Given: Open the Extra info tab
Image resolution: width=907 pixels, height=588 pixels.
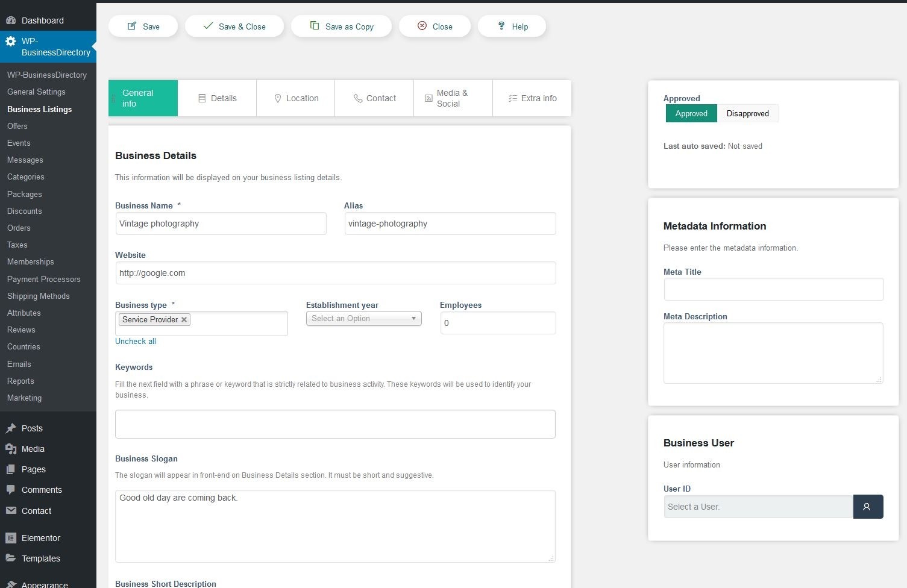Looking at the screenshot, I should coord(532,98).
